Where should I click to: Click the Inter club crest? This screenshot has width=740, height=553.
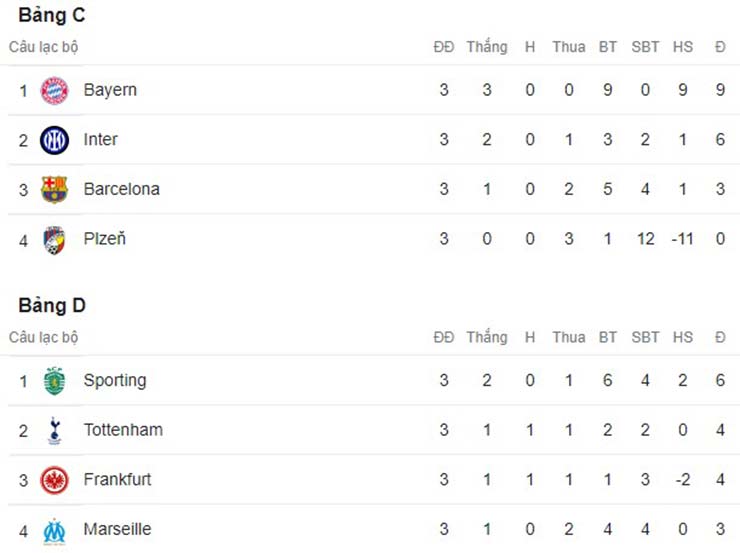pos(54,140)
